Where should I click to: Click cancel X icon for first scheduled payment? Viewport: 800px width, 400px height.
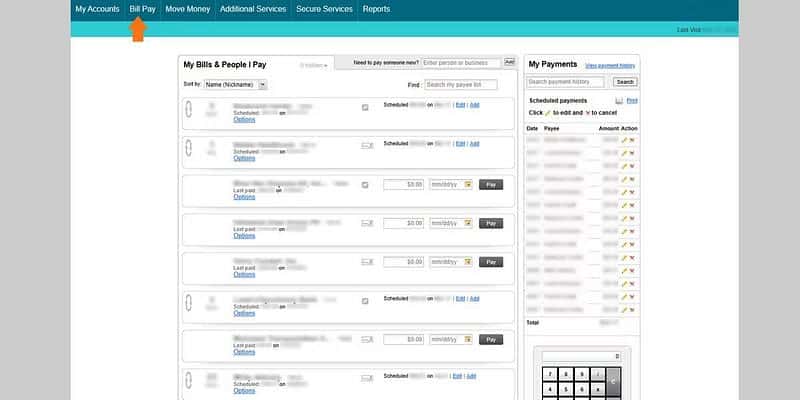632,140
